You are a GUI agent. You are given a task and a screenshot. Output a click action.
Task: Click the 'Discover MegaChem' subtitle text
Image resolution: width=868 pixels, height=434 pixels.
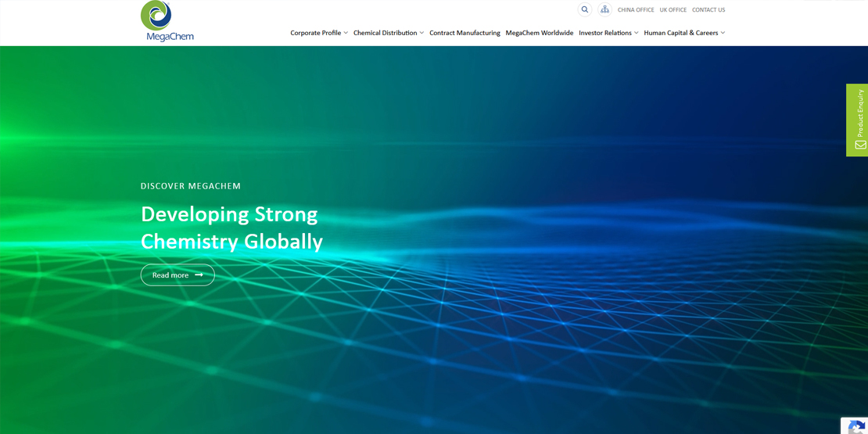pyautogui.click(x=191, y=186)
